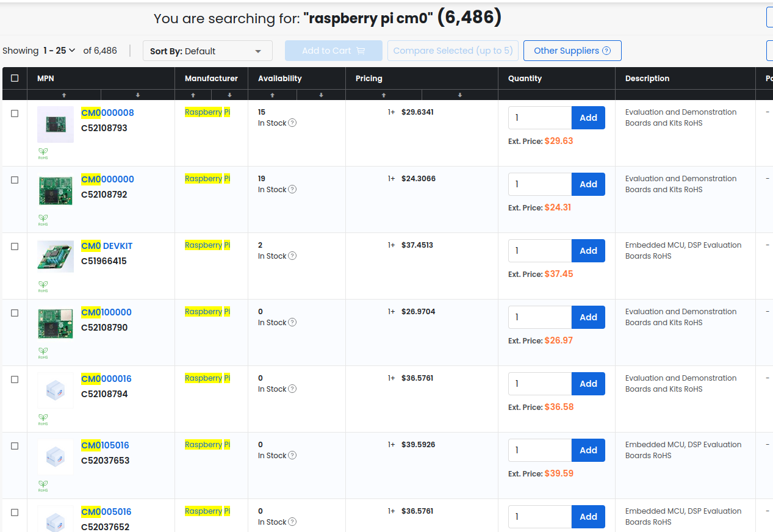
Task: Sort Manufacturer column descending arrow
Action: point(229,95)
